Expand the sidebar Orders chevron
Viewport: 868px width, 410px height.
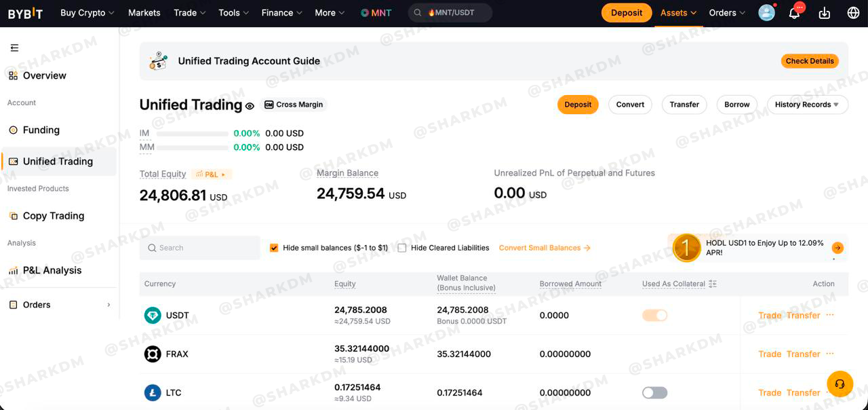coord(108,305)
